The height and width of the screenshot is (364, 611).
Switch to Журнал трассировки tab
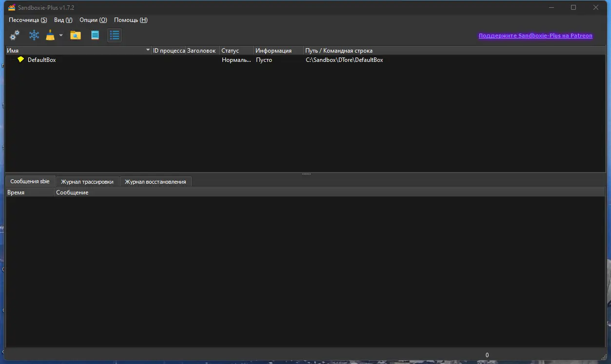pos(87,182)
